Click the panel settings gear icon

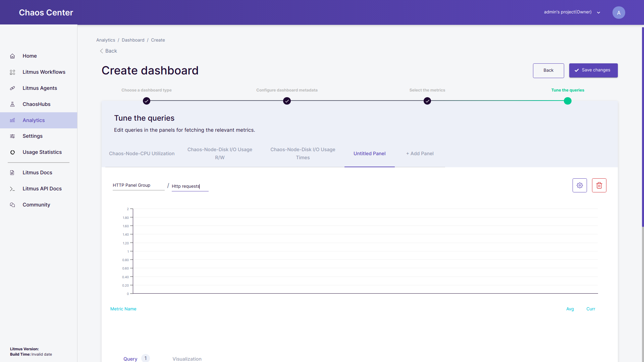point(580,185)
